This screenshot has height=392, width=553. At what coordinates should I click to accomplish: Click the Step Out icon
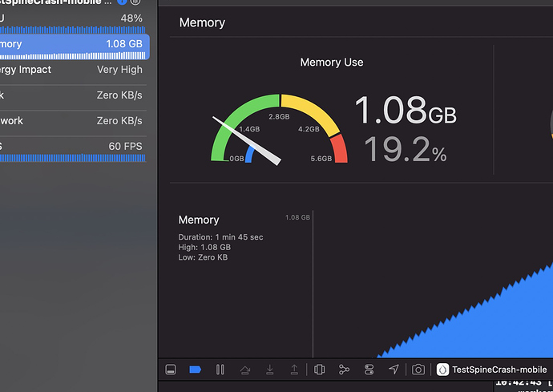click(x=294, y=370)
